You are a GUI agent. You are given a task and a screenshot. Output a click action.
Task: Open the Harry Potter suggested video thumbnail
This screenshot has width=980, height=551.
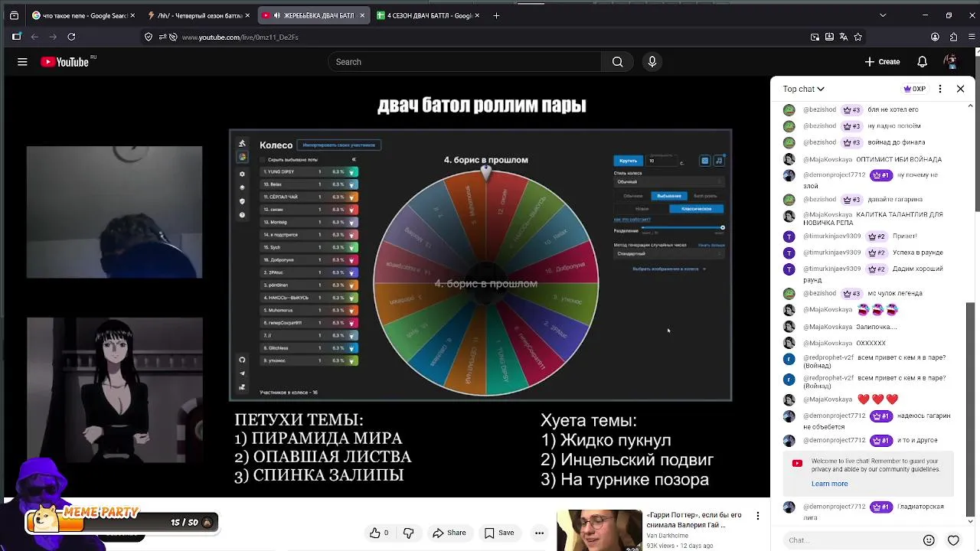click(x=599, y=530)
